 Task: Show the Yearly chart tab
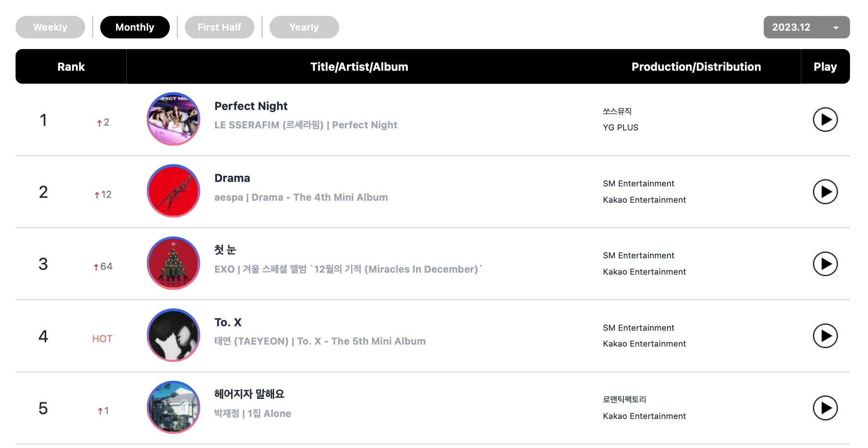click(304, 27)
